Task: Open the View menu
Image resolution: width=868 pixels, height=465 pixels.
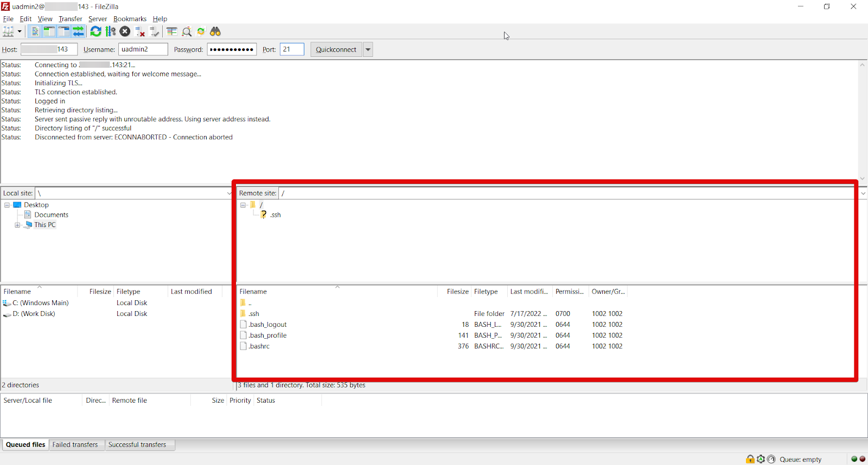Action: pos(45,19)
